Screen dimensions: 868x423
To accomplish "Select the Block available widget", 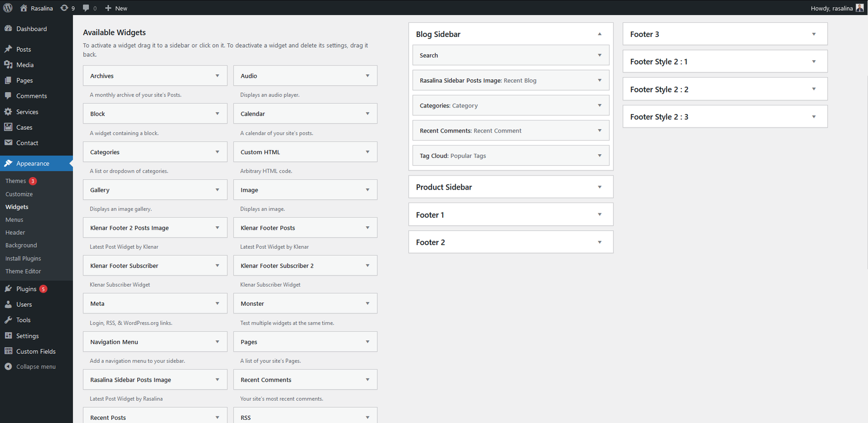I will coord(155,114).
